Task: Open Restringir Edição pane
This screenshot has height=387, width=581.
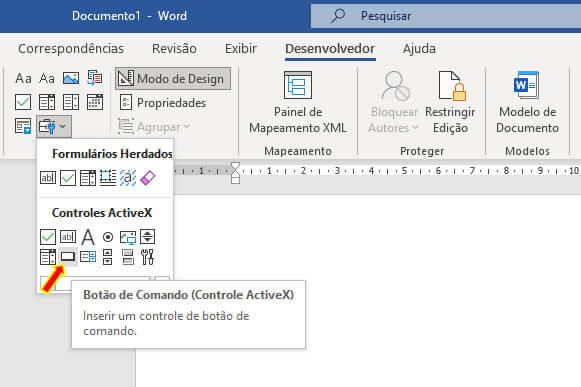Action: click(x=450, y=103)
